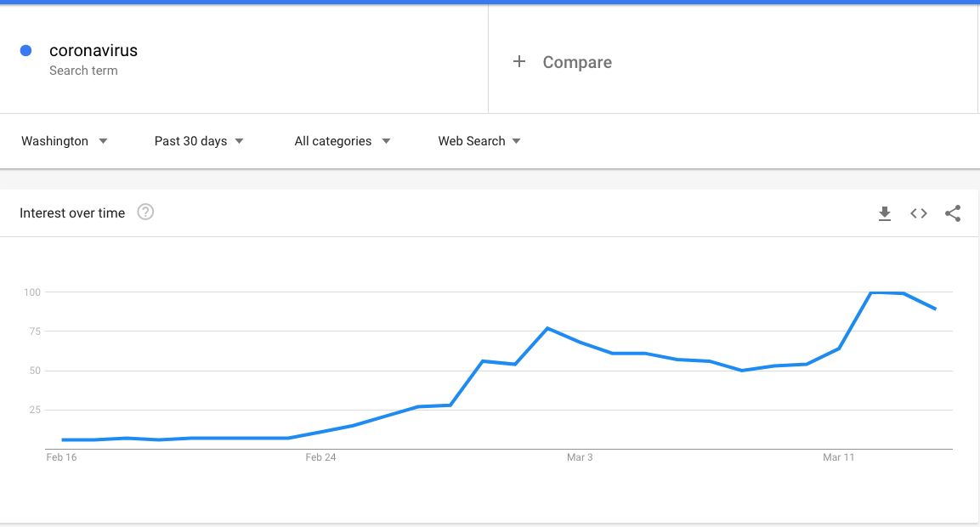Click the blue coronavirus color dot
This screenshot has height=527, width=980.
coord(25,51)
